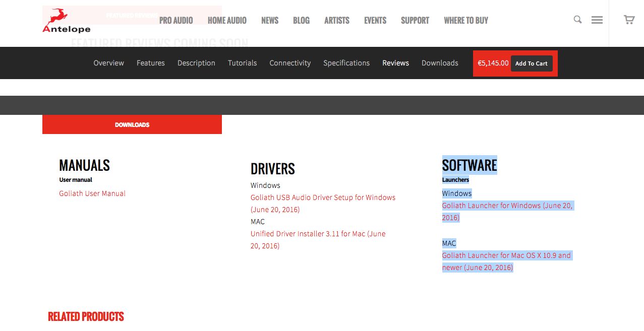This screenshot has width=644, height=331.
Task: Jump to the Downloads section tab
Action: [440, 63]
